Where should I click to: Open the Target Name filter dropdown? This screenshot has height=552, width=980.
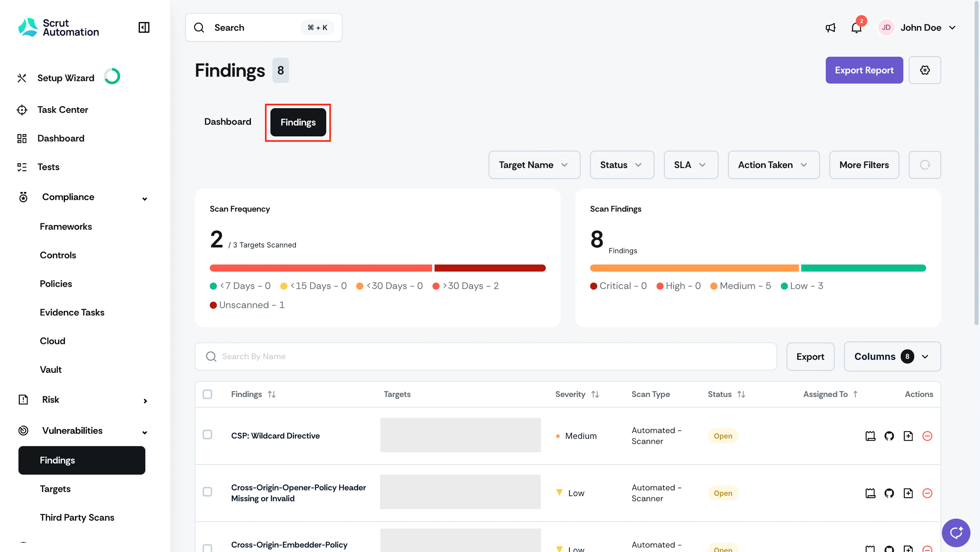(x=534, y=165)
